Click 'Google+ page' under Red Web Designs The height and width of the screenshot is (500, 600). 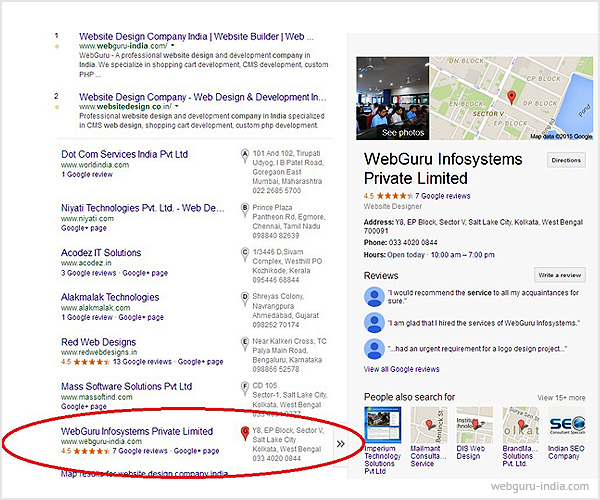[200, 362]
